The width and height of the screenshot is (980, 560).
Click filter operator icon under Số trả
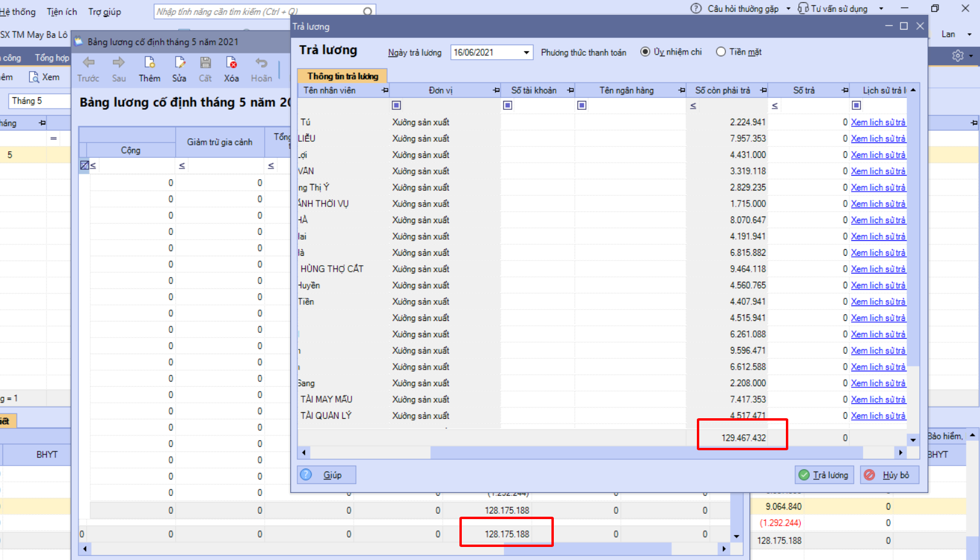[x=775, y=106]
